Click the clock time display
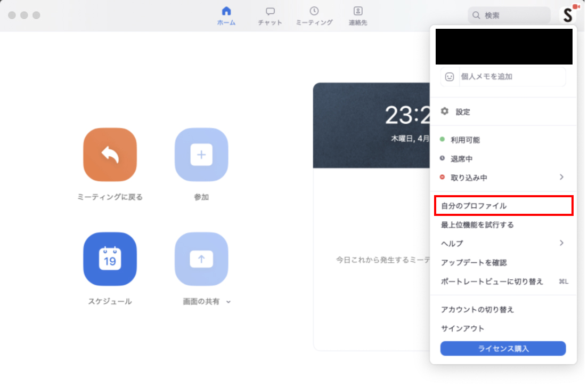This screenshot has height=386, width=588. pos(407,115)
